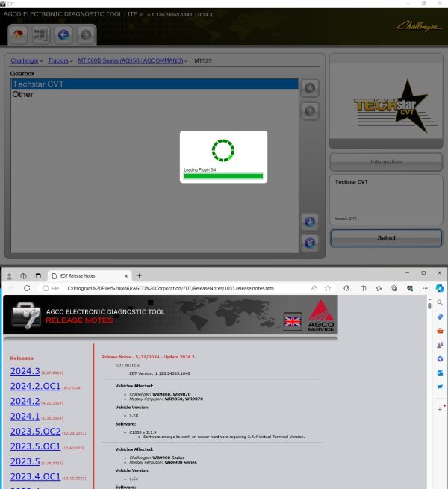
Task: Open Edge extensions icon
Action: coord(346,288)
